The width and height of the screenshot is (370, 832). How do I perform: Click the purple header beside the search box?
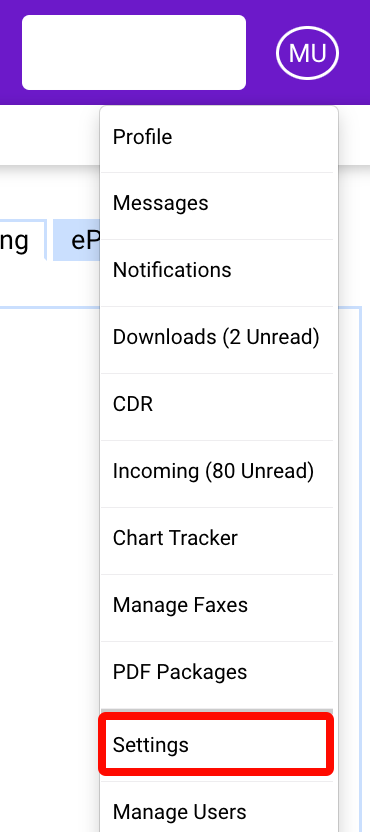261,53
